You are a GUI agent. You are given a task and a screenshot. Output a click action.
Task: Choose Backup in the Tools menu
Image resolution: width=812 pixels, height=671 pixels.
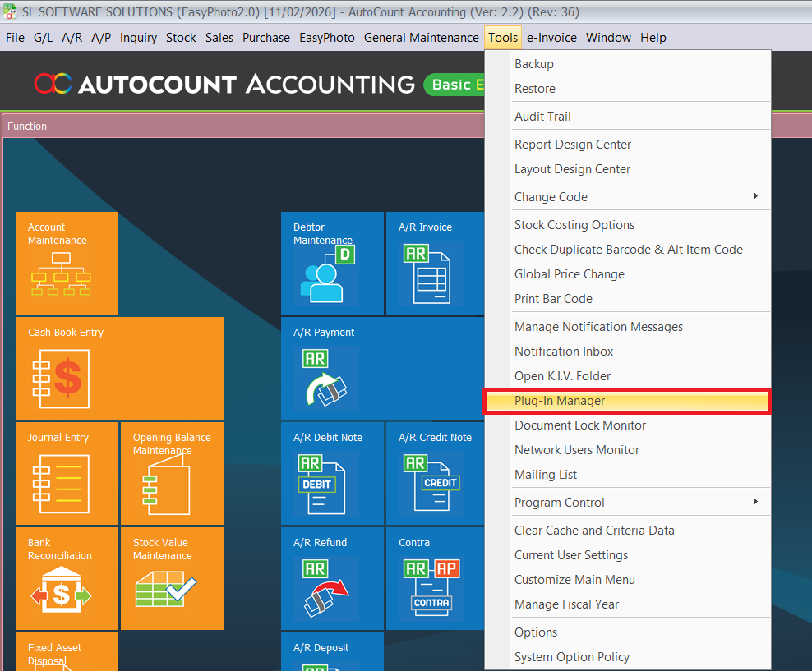coord(534,64)
